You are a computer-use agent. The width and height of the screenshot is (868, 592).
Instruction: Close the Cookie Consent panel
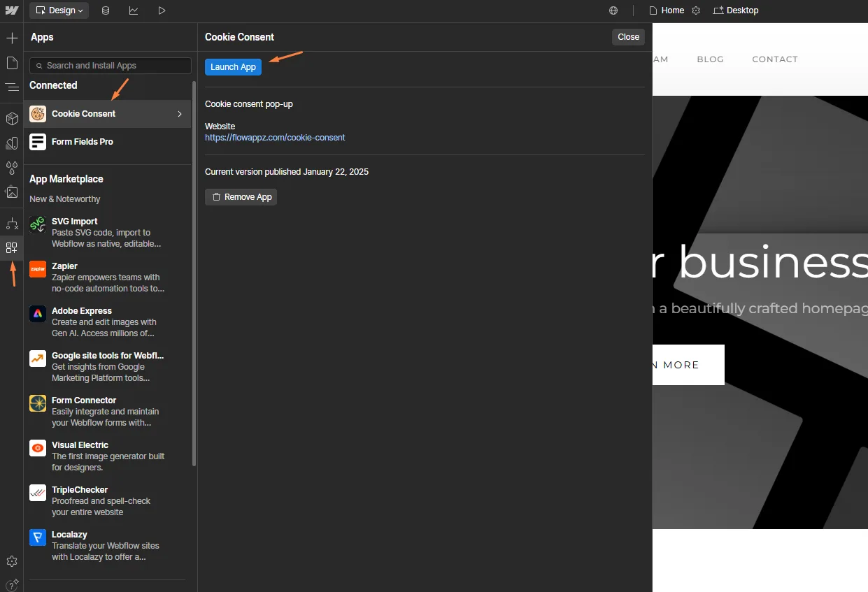point(628,37)
